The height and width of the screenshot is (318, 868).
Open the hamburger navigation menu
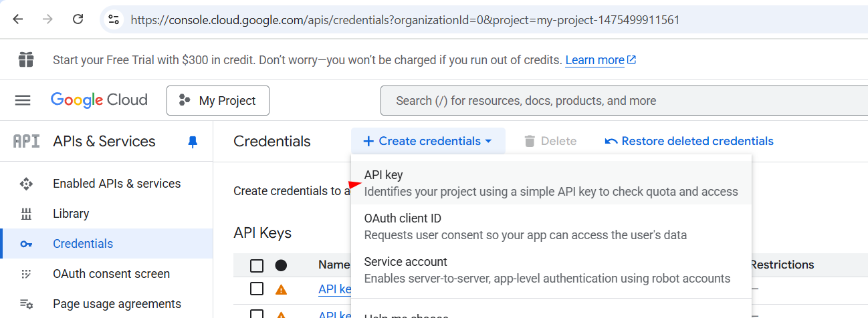23,100
